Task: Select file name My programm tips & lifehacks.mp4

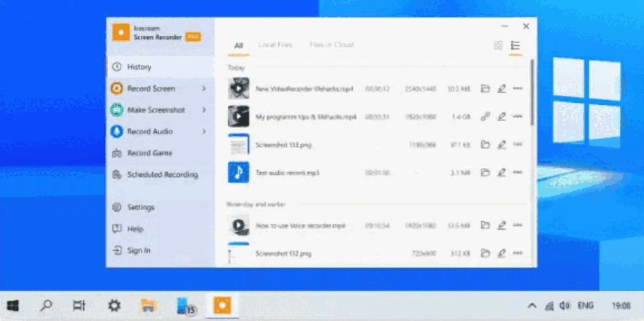Action: (x=306, y=117)
